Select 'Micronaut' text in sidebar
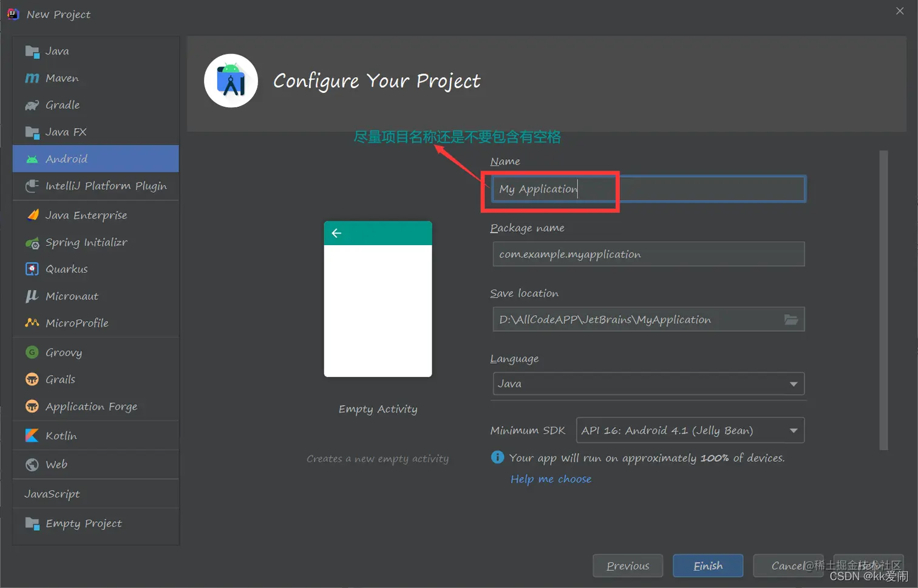 (72, 296)
